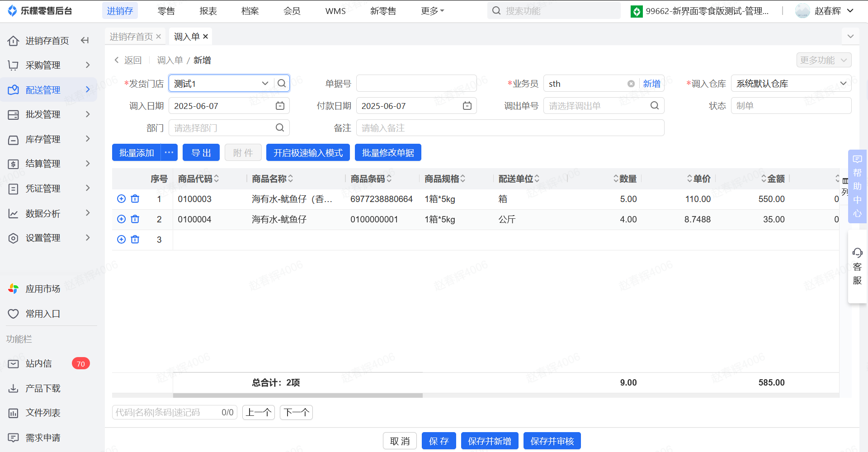The width and height of the screenshot is (868, 452).
Task: Open the 报表 top menu
Action: pyautogui.click(x=208, y=11)
